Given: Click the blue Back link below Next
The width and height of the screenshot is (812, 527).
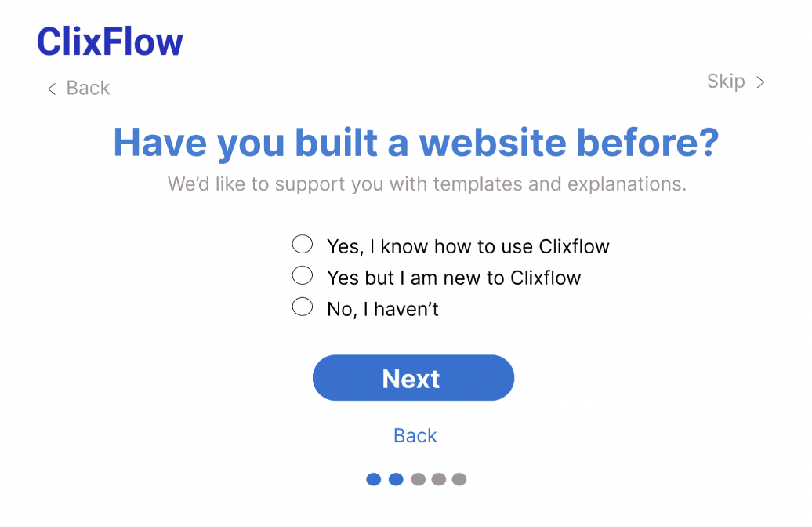Looking at the screenshot, I should tap(415, 436).
